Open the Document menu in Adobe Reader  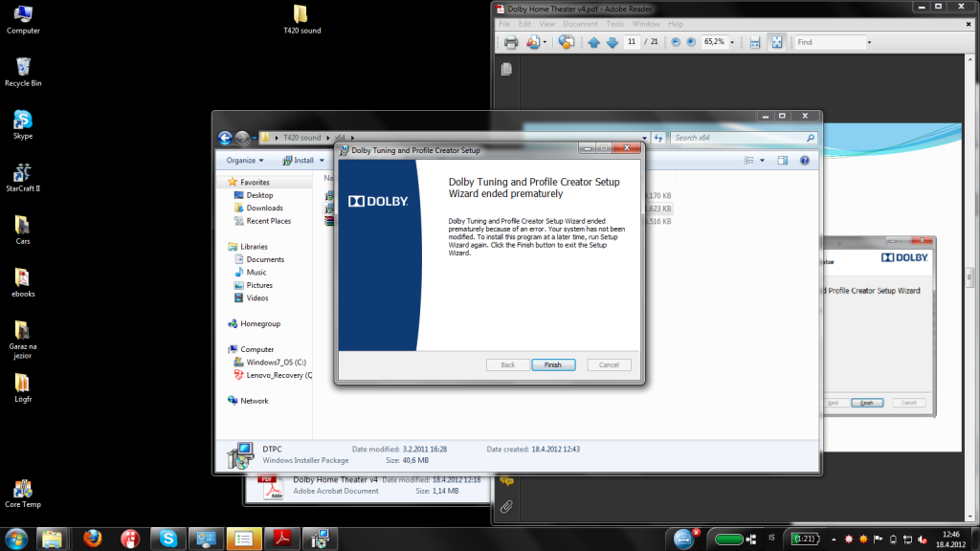point(580,24)
